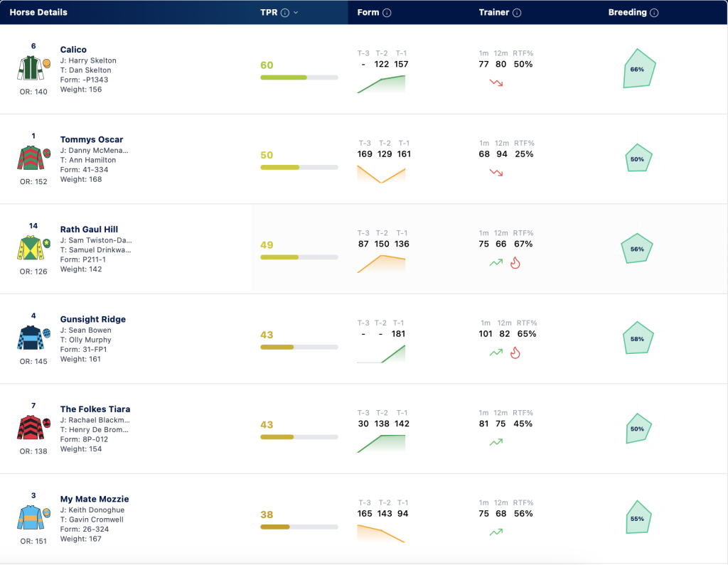Open The Folkes Tiara horse link
This screenshot has height=565, width=728.
pyautogui.click(x=95, y=409)
